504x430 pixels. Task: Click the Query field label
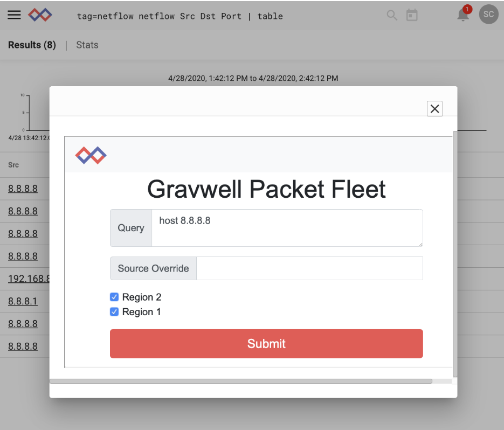point(131,228)
